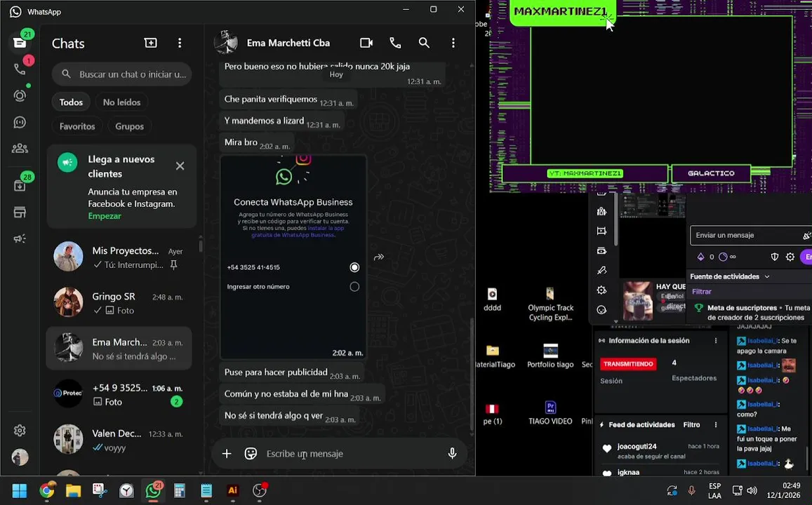Open the advertise megaphone sidebar icon

click(20, 238)
